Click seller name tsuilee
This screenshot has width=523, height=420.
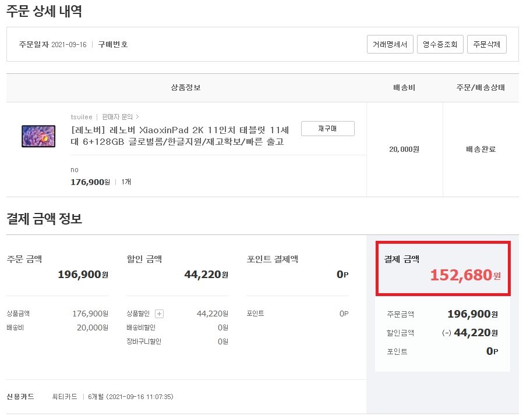pyautogui.click(x=82, y=117)
